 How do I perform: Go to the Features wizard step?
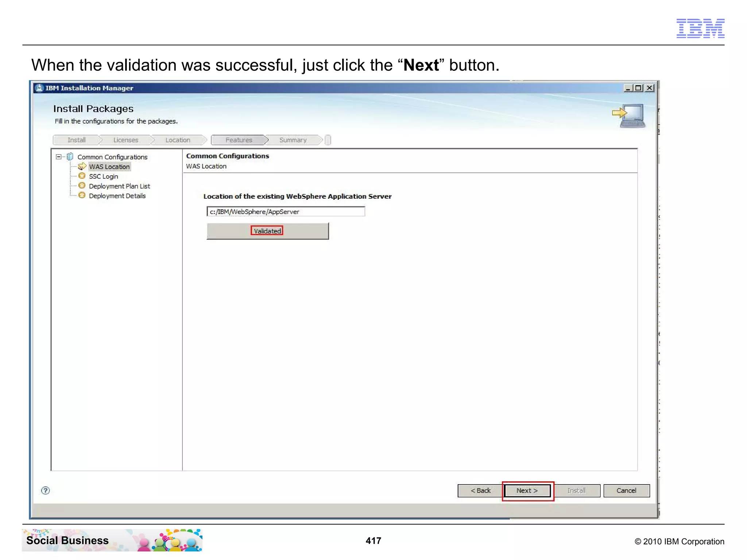click(x=239, y=140)
